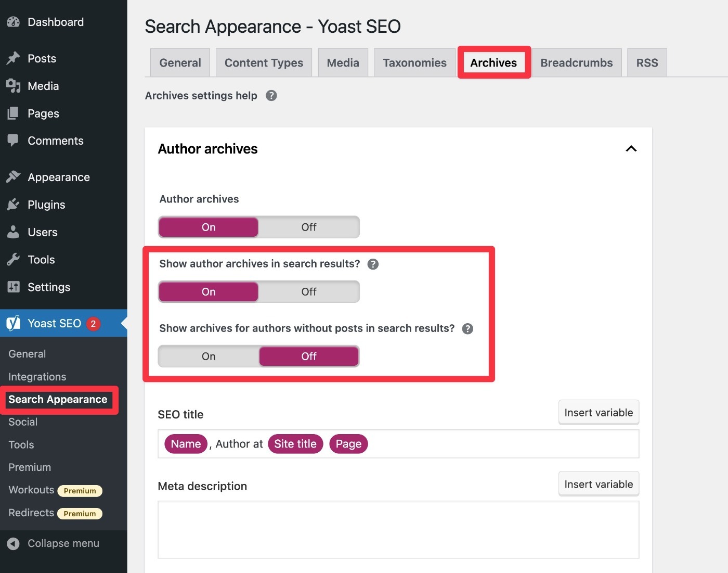This screenshot has width=728, height=573.
Task: Click the Dashboard gauge icon
Action: pyautogui.click(x=14, y=22)
